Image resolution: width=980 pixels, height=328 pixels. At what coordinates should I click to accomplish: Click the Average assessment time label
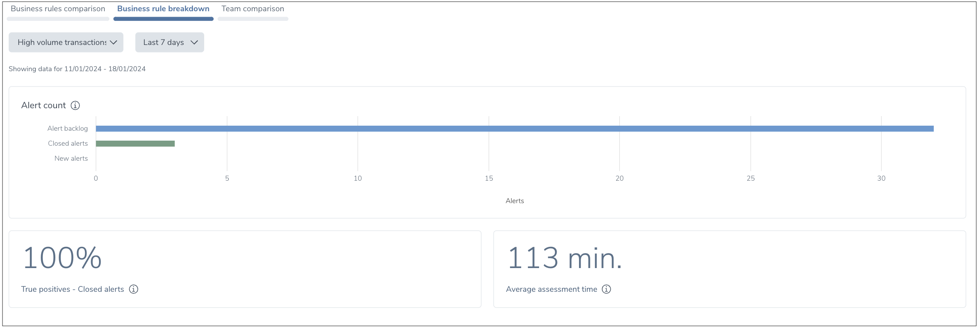[551, 289]
